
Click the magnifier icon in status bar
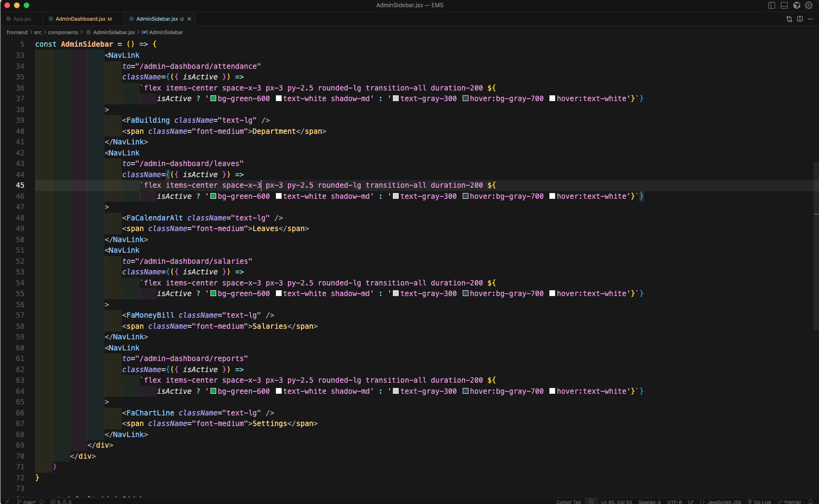pyautogui.click(x=591, y=501)
